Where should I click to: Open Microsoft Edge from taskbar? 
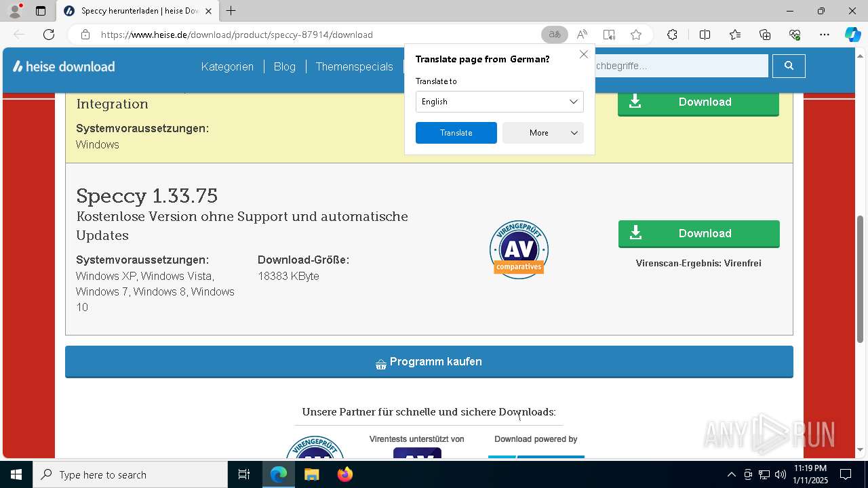tap(279, 474)
